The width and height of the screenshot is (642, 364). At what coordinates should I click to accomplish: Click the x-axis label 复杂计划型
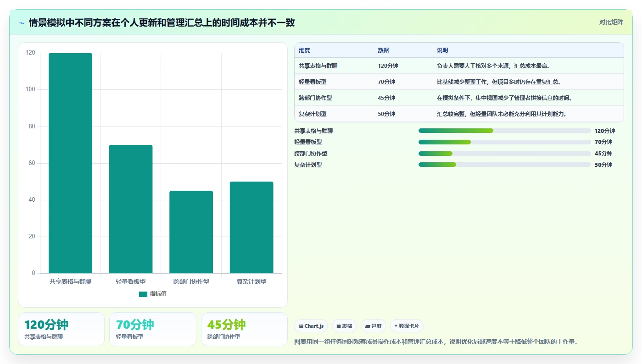point(251,281)
